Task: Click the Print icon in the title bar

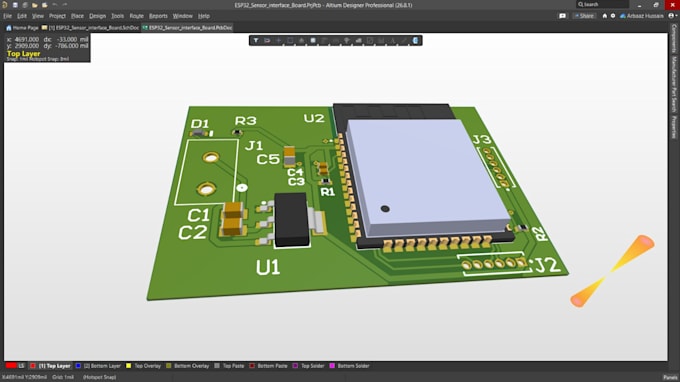Action: click(25, 5)
